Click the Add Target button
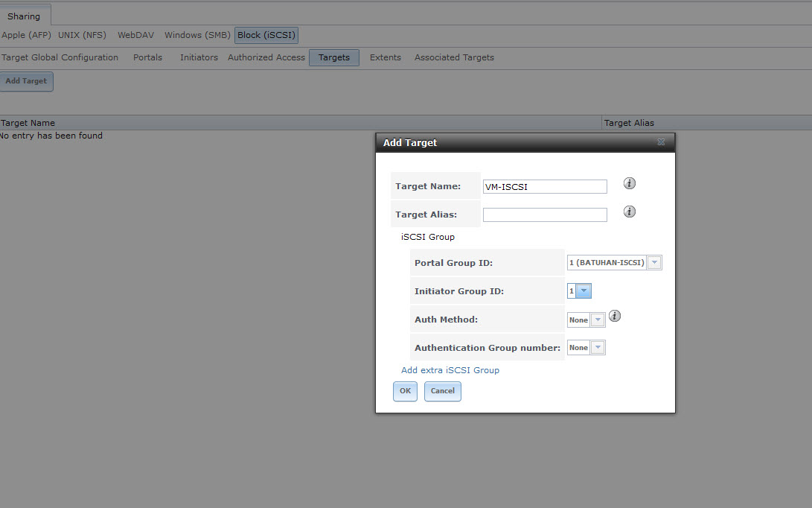This screenshot has width=812, height=508. [26, 81]
